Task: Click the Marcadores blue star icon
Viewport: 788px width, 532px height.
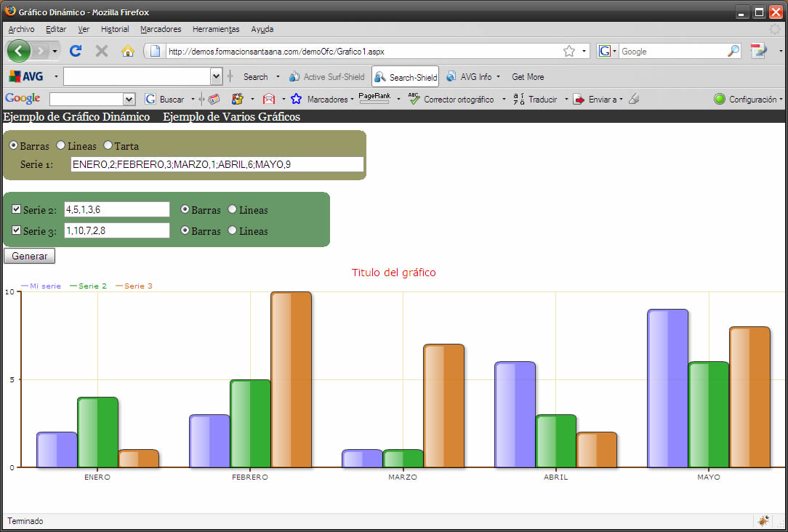Action: (296, 99)
